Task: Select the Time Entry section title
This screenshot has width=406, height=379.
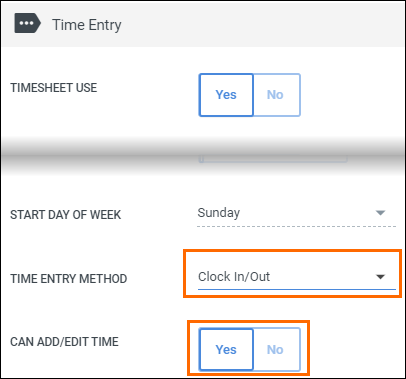Action: (x=87, y=25)
